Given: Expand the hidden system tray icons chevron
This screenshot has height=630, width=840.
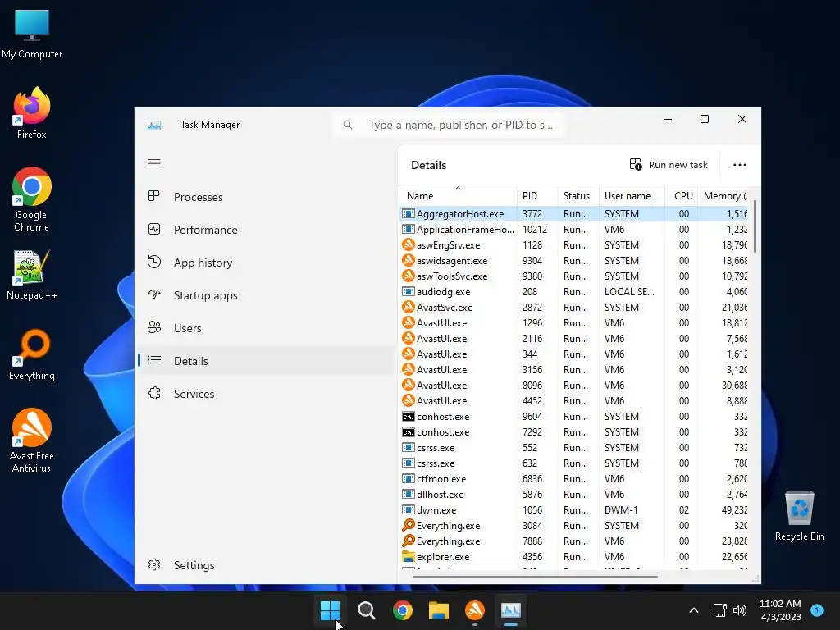Looking at the screenshot, I should (x=694, y=610).
